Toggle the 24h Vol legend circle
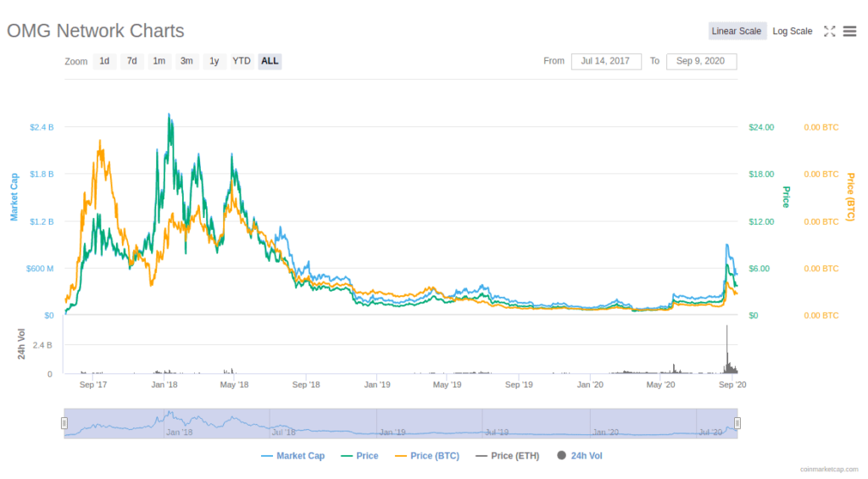 click(561, 456)
